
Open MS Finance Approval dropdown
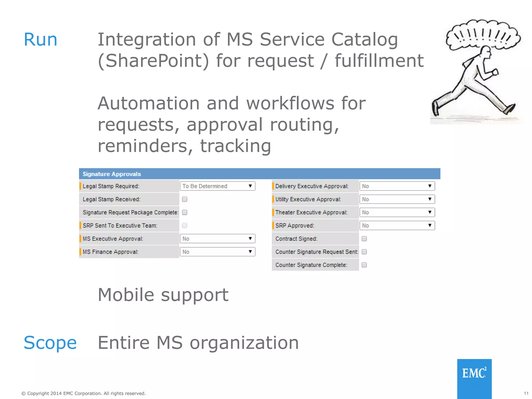pyautogui.click(x=217, y=252)
